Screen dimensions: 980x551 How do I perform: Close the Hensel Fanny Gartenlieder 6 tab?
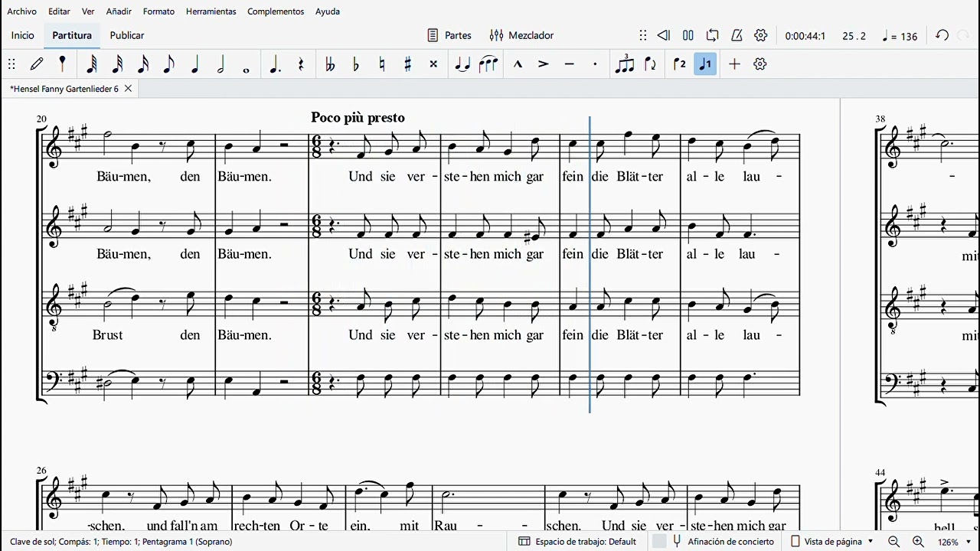coord(128,89)
